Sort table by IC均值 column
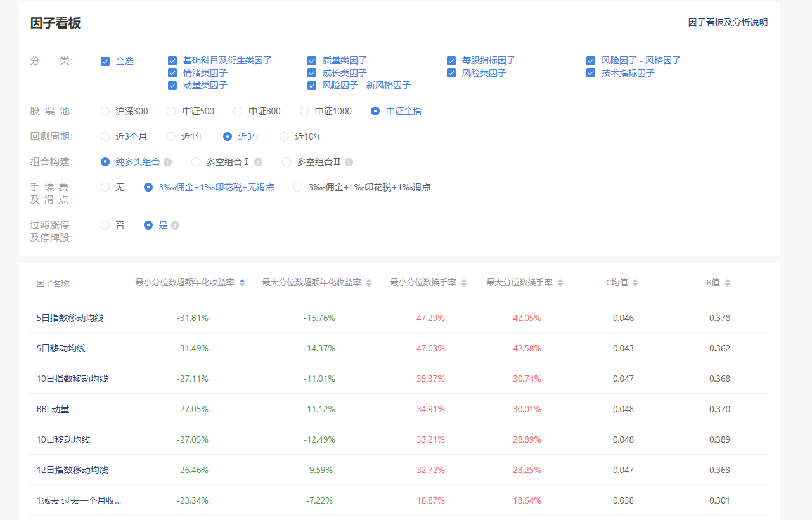This screenshot has height=520, width=812. [x=635, y=283]
